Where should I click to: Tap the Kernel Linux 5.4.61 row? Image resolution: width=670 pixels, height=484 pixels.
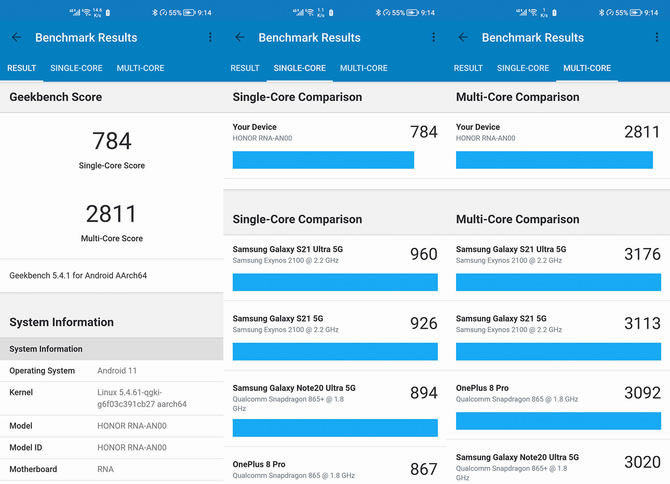[112, 398]
